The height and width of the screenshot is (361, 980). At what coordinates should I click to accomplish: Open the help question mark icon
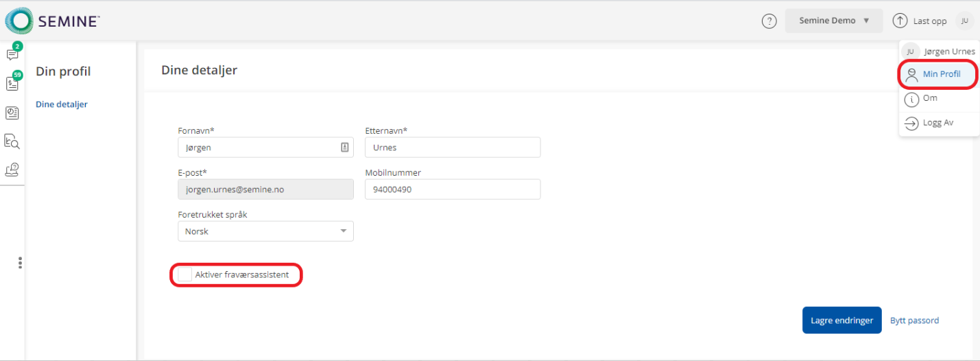click(x=769, y=21)
